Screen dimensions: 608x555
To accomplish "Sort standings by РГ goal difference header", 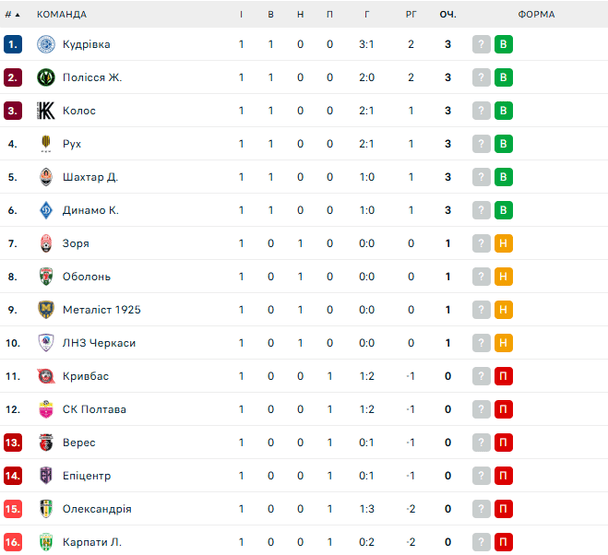I will pyautogui.click(x=411, y=15).
